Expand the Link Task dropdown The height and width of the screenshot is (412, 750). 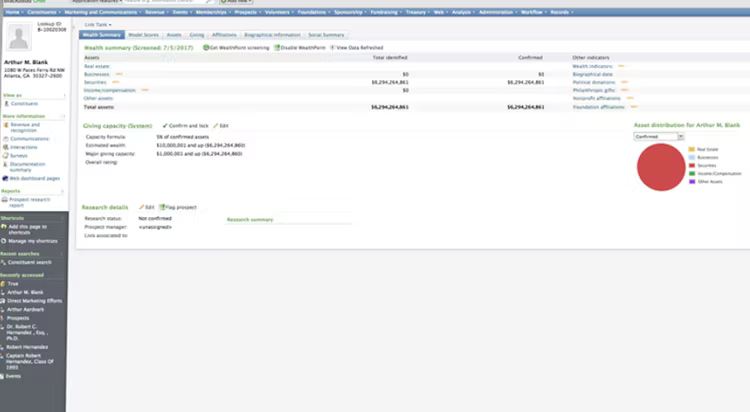(x=98, y=24)
